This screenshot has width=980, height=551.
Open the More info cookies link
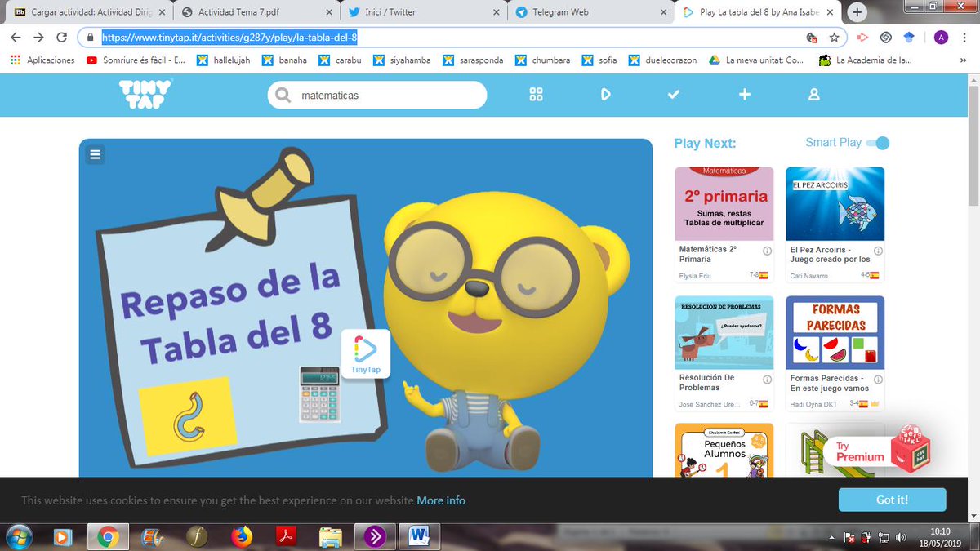441,500
